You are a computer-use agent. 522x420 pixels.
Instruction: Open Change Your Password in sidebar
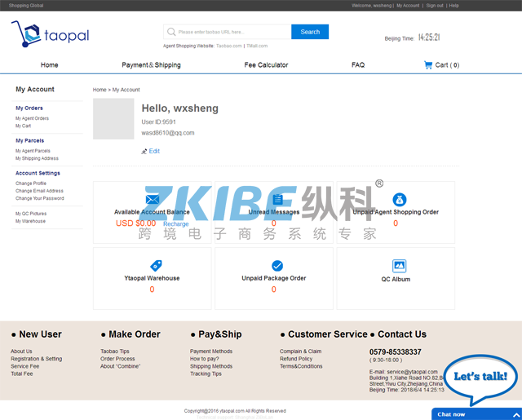[x=40, y=198]
